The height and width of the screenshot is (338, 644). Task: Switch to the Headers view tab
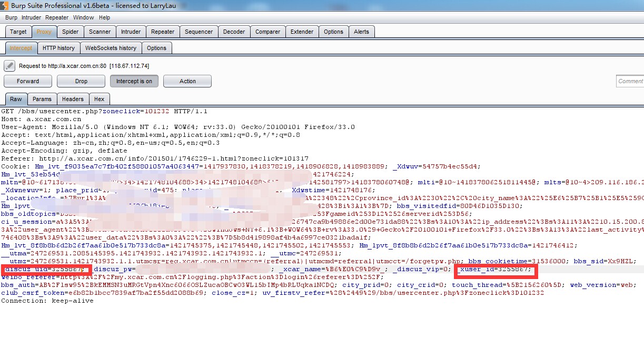tap(73, 99)
